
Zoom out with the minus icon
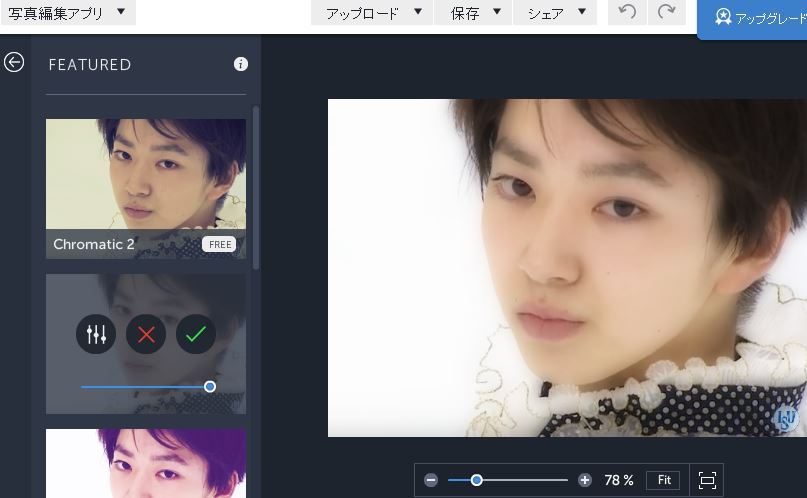(x=431, y=480)
